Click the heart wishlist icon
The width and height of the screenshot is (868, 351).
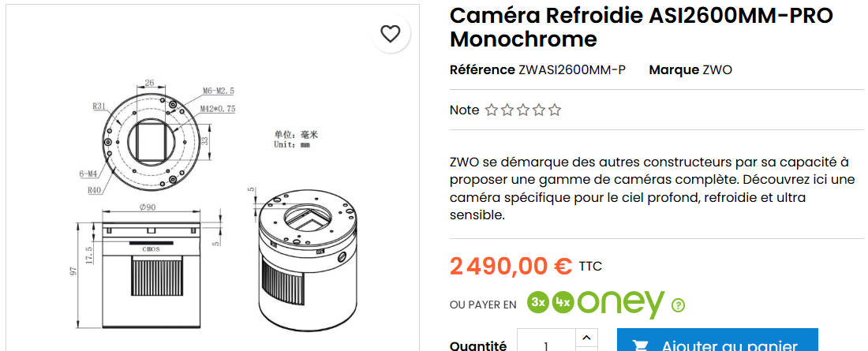point(391,34)
